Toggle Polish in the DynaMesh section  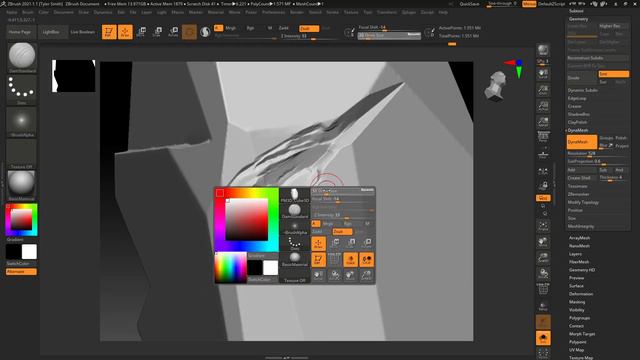pos(621,138)
